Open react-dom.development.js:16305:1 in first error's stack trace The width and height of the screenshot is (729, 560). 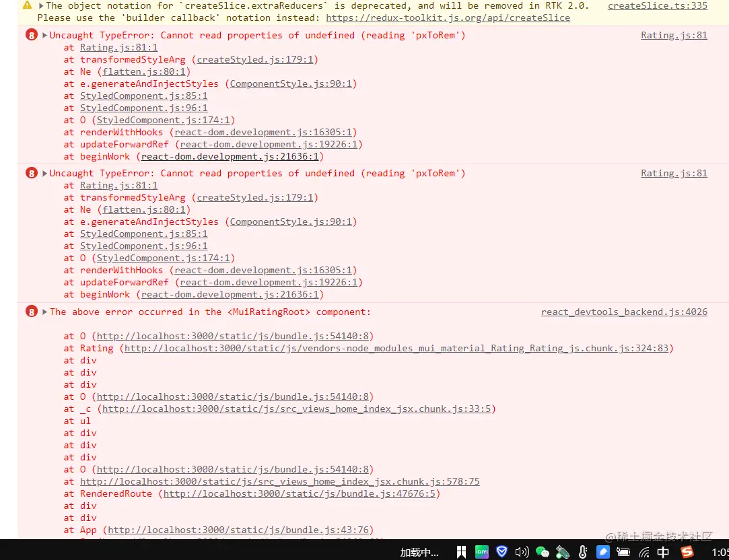pyautogui.click(x=263, y=132)
